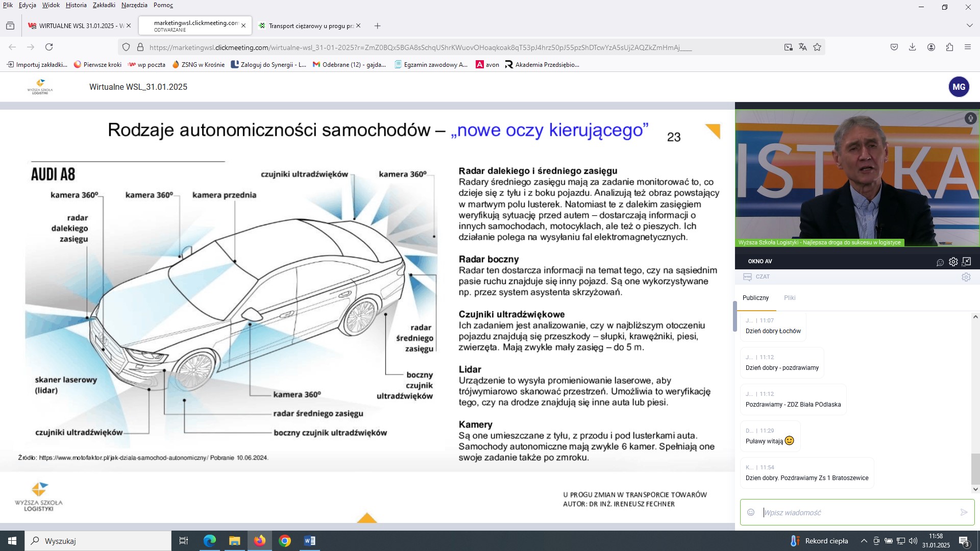Click the chat scroll down arrow
980x551 pixels.
click(975, 489)
